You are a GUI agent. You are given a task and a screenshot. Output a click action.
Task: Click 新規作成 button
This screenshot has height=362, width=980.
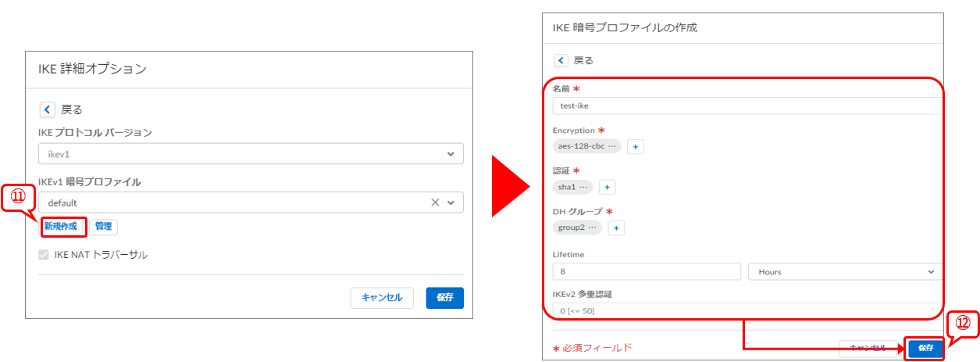pos(61,227)
